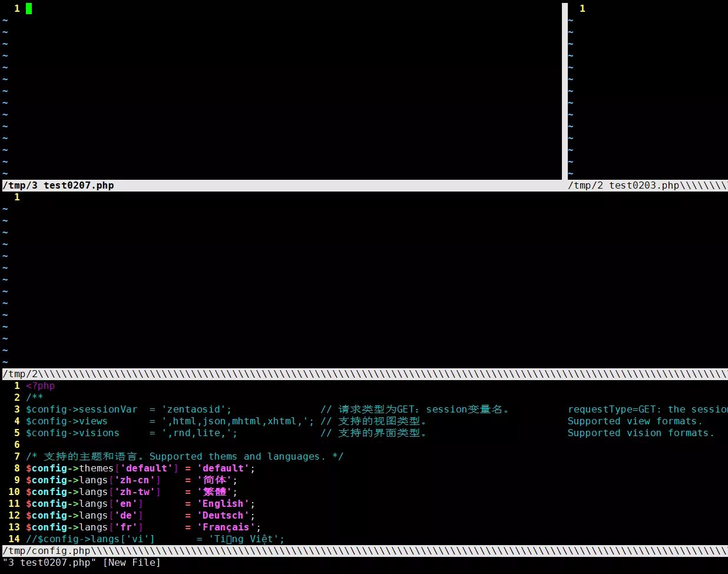Click the 'English' language value
The width and height of the screenshot is (728, 574).
(223, 504)
